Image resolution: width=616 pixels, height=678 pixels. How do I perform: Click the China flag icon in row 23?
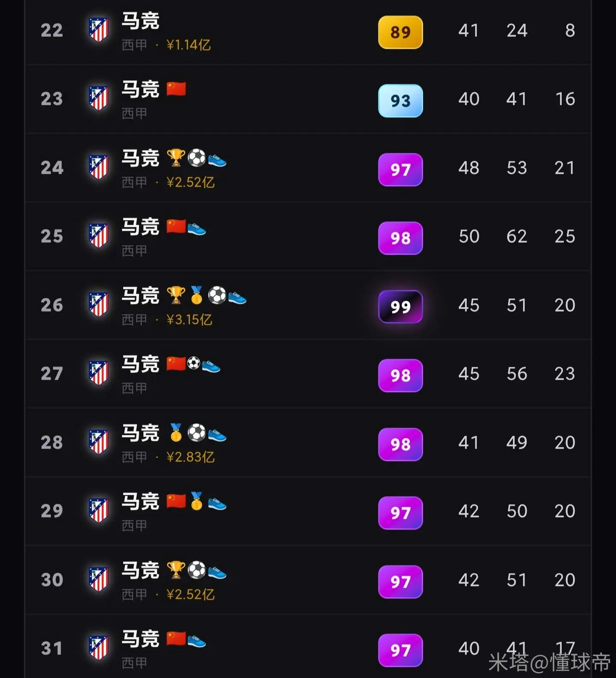tap(176, 89)
